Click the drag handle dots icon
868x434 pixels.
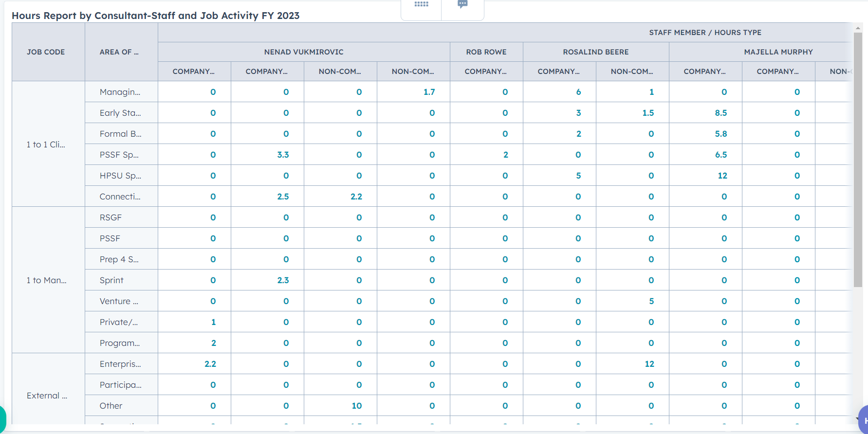click(421, 4)
